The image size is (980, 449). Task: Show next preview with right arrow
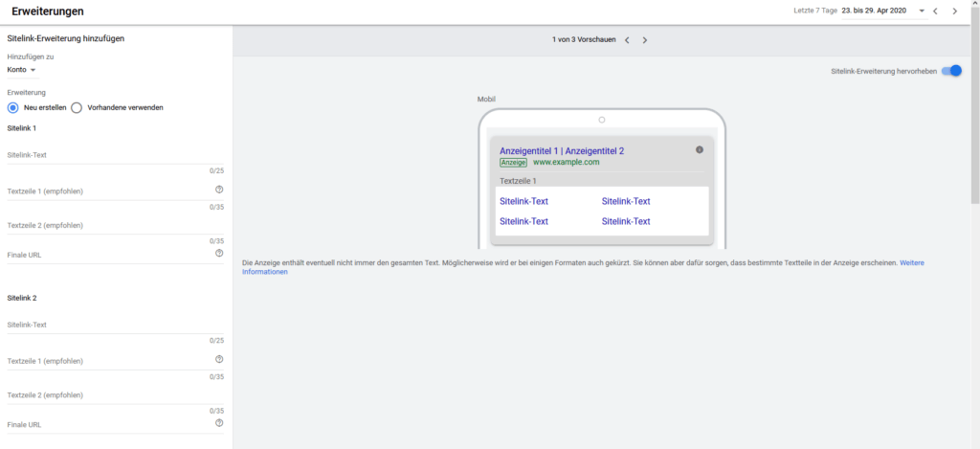pyautogui.click(x=645, y=40)
